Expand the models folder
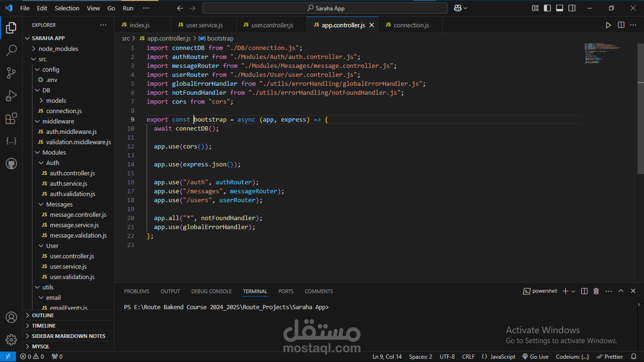This screenshot has width=644, height=362. point(69,100)
